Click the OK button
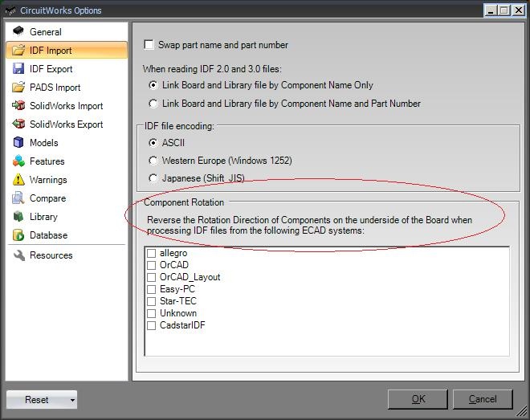The width and height of the screenshot is (530, 420). [x=418, y=399]
